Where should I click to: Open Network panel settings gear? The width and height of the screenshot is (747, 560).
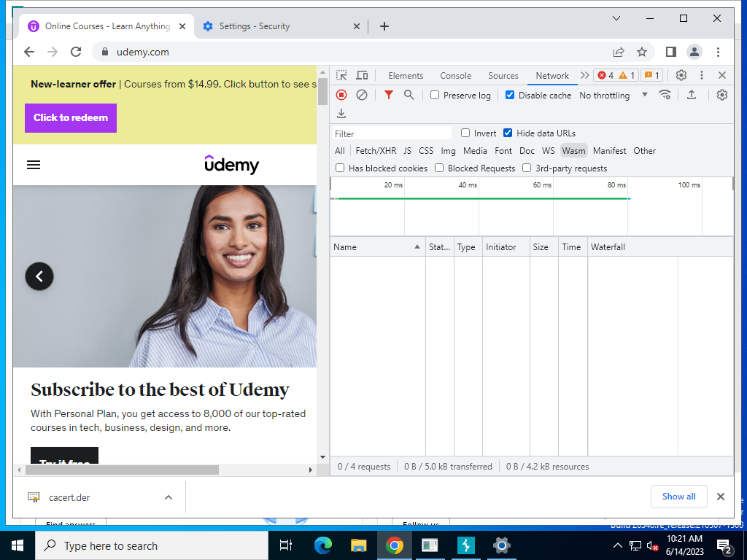click(x=722, y=95)
